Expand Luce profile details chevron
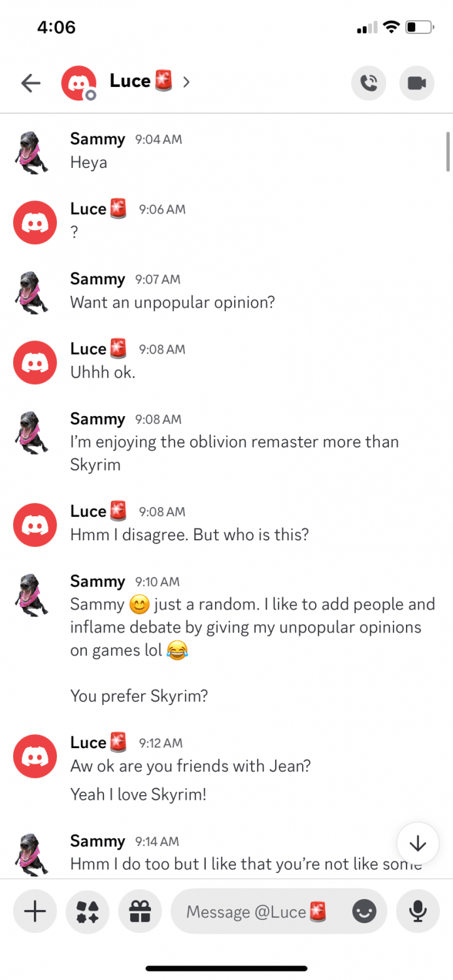453x980 pixels. pos(187,82)
